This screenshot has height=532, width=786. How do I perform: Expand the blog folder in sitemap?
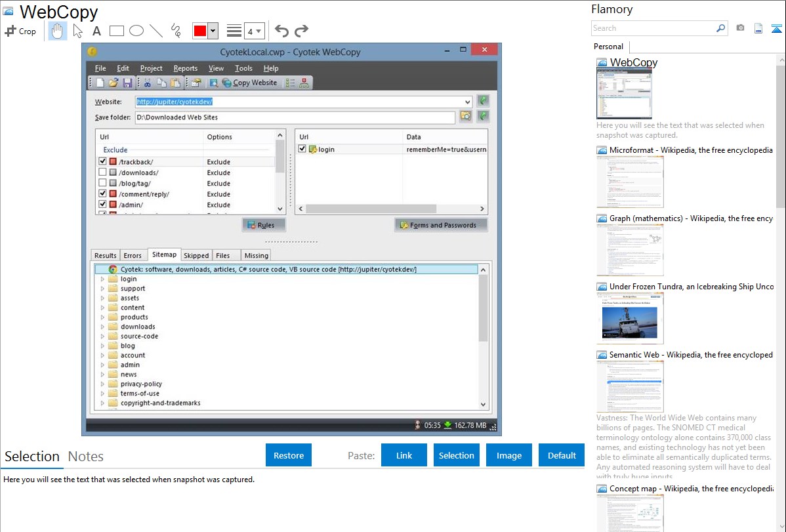103,346
